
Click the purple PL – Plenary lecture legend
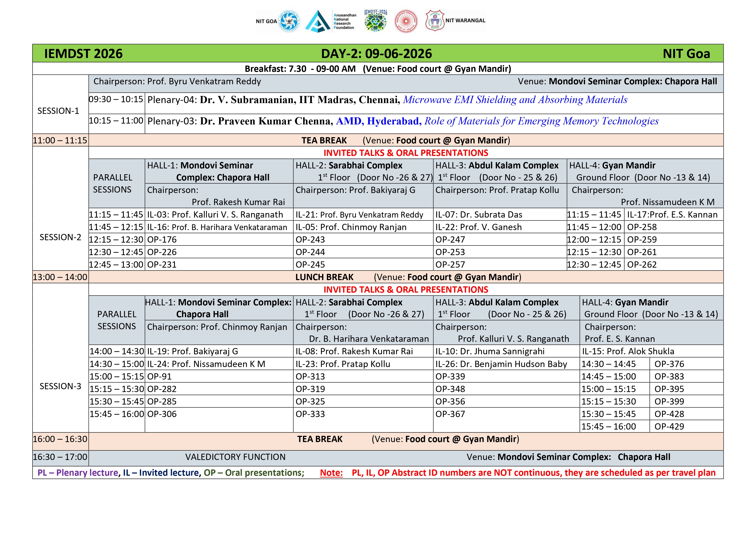pos(78,473)
